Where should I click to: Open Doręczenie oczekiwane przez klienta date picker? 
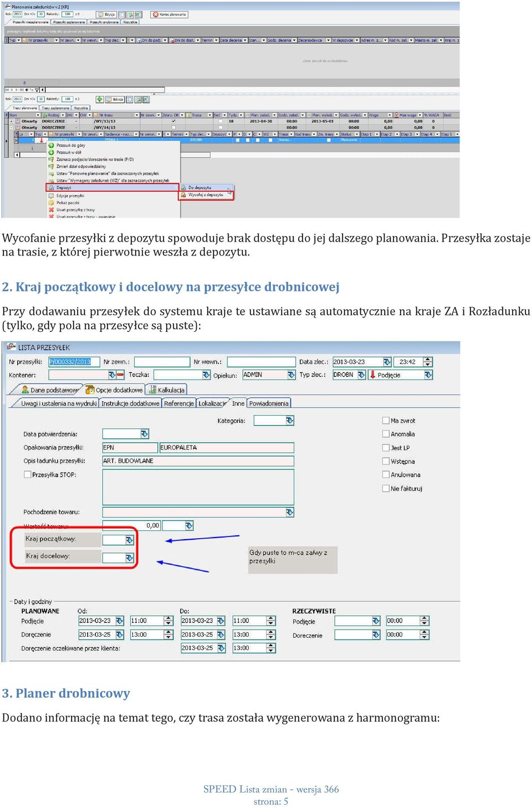point(221,648)
